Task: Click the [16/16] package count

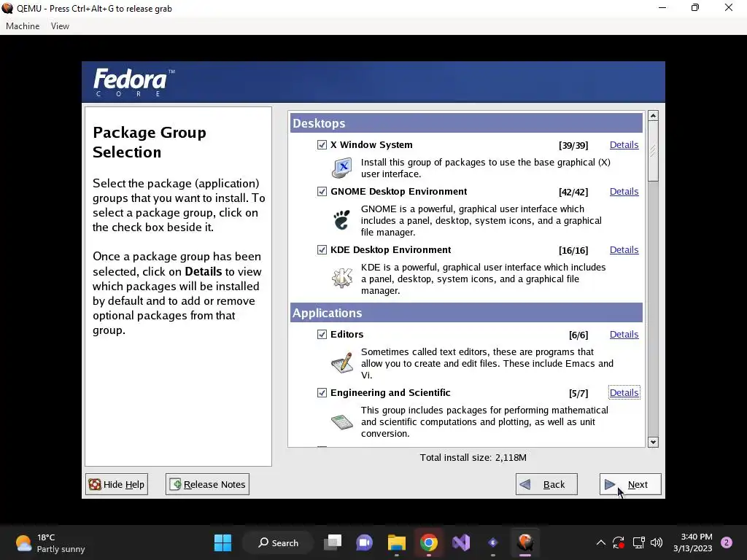Action: coord(573,251)
